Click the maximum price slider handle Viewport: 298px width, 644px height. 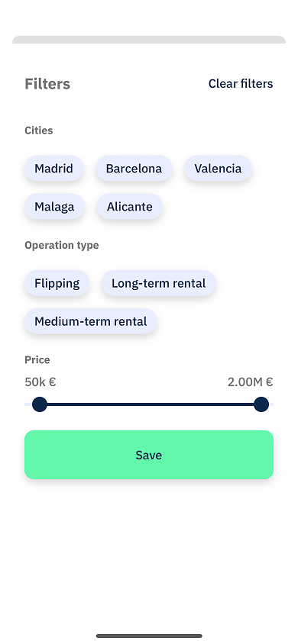click(x=261, y=404)
